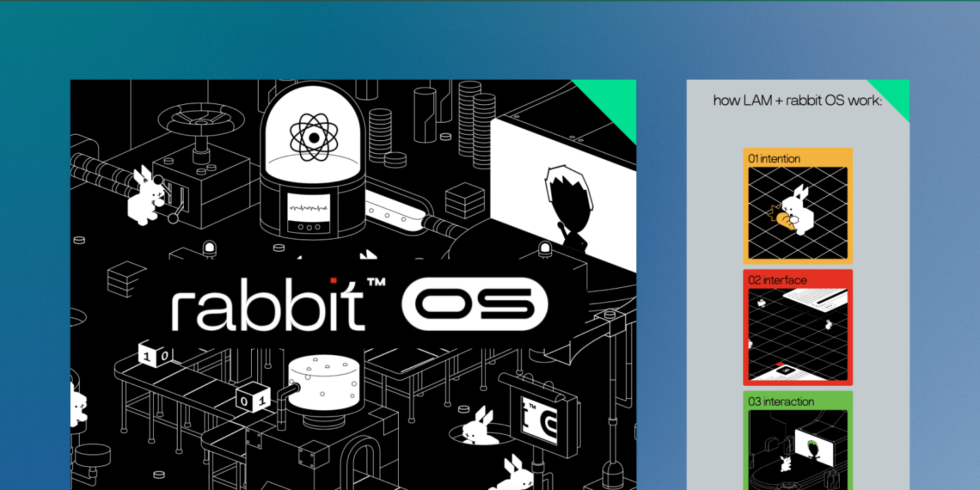Click the "how LAM + rabbit OS work:" heading

798,101
